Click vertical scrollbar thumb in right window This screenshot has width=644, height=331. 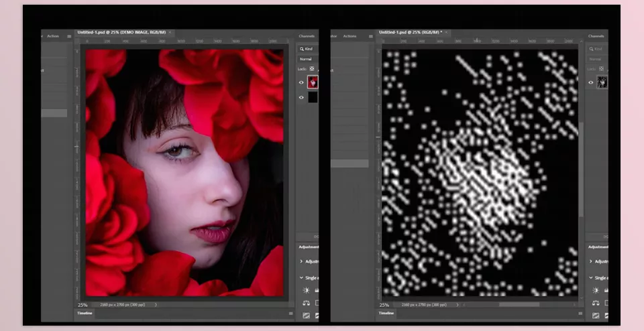coord(581,169)
